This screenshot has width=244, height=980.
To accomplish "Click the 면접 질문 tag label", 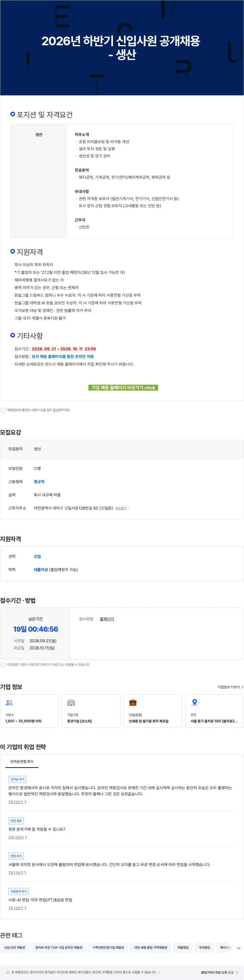I will 16,821.
